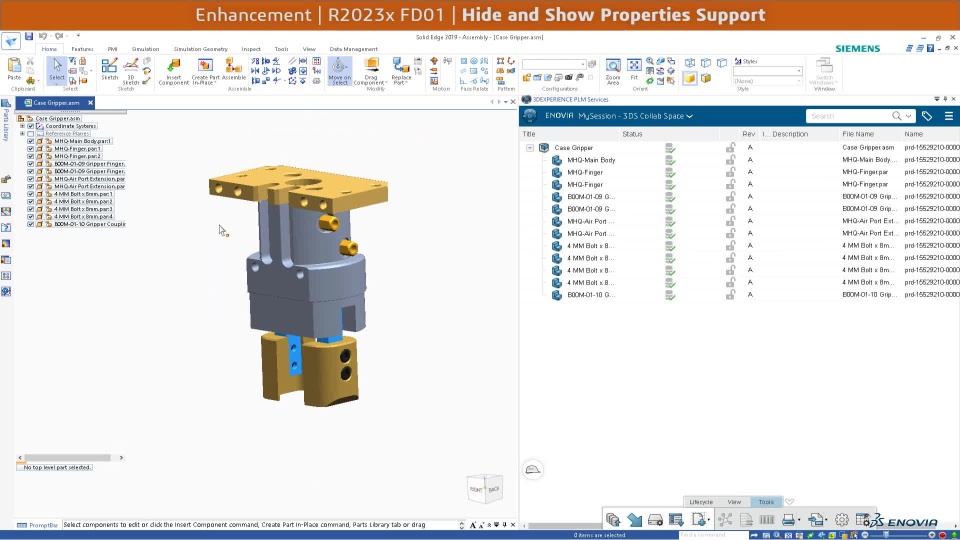Activate Zoom Area in Orient group
The height and width of the screenshot is (540, 960).
click(x=613, y=71)
